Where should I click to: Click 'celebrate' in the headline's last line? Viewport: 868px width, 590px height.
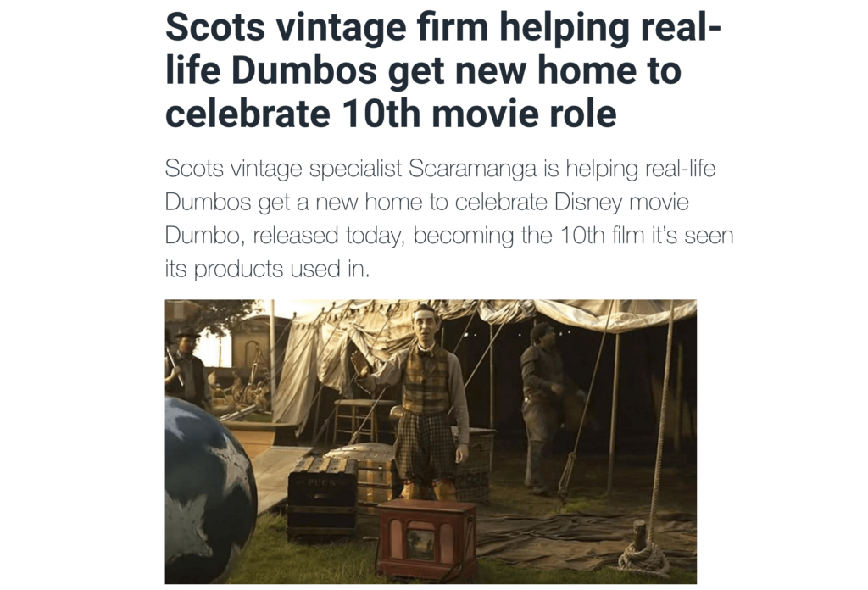[248, 114]
